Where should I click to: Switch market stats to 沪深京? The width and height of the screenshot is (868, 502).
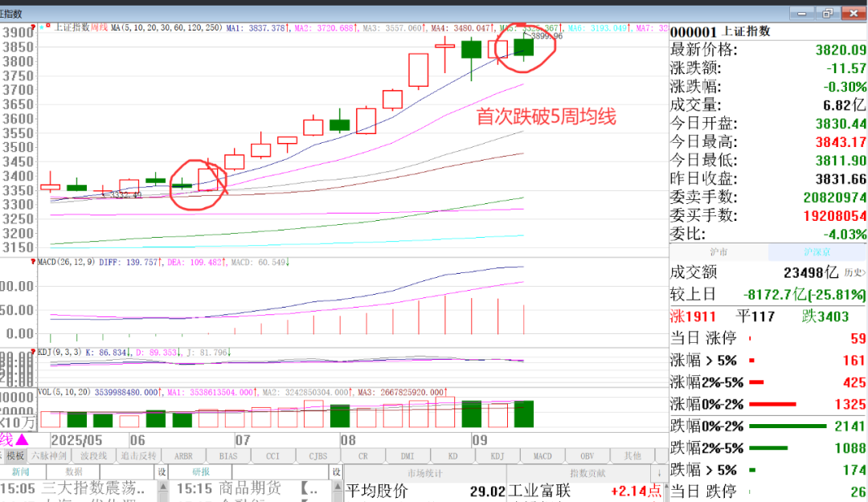tap(817, 252)
